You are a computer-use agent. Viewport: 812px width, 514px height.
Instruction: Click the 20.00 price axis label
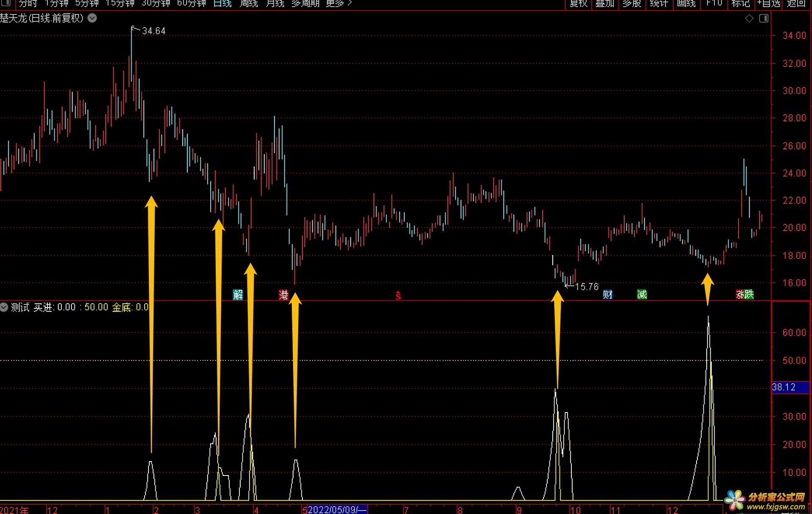pyautogui.click(x=794, y=228)
